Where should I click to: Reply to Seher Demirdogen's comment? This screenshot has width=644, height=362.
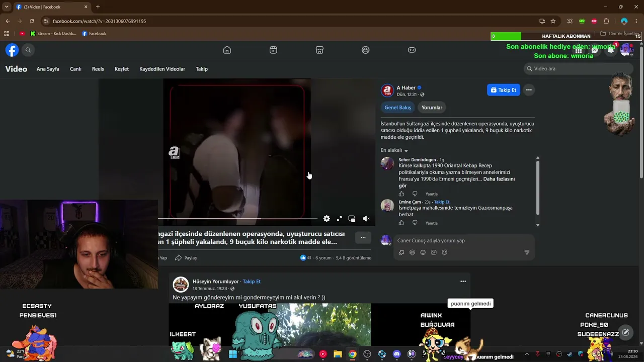click(x=432, y=194)
